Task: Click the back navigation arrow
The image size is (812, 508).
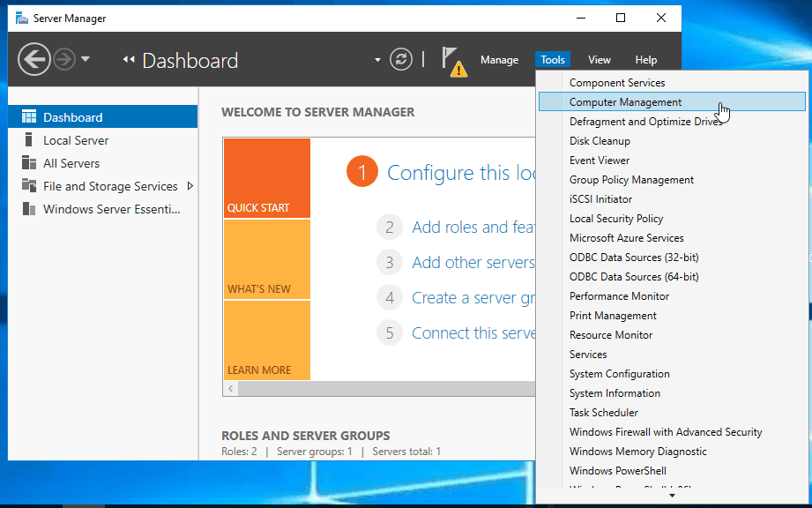Action: 34,59
